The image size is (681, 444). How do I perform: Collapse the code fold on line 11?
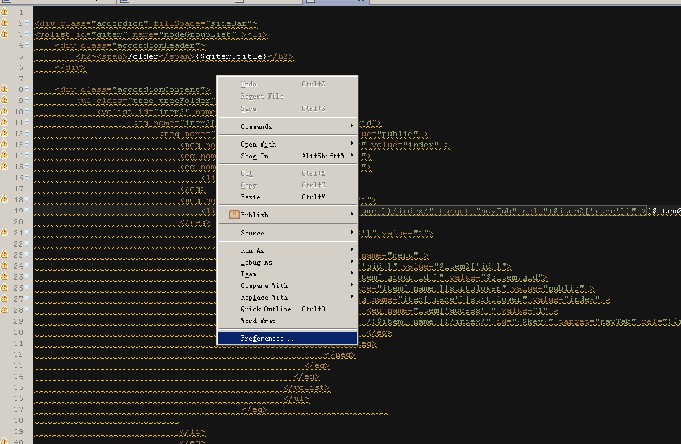(x=27, y=122)
